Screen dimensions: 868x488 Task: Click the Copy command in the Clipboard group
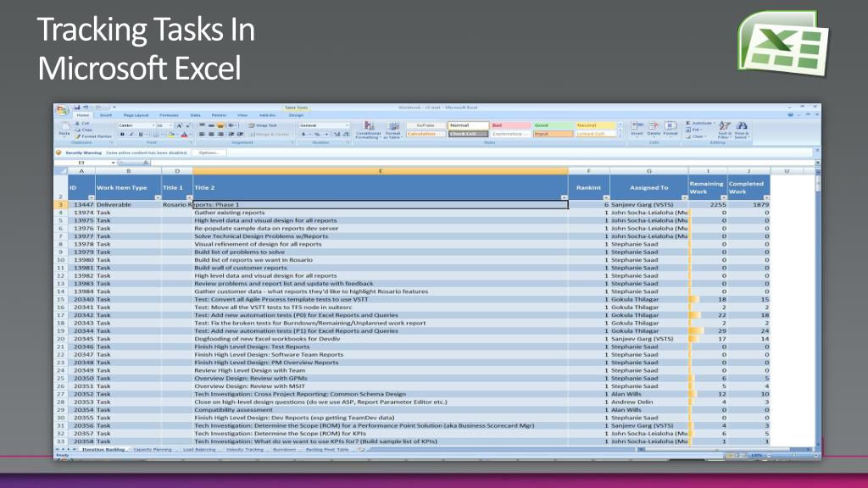tap(84, 130)
